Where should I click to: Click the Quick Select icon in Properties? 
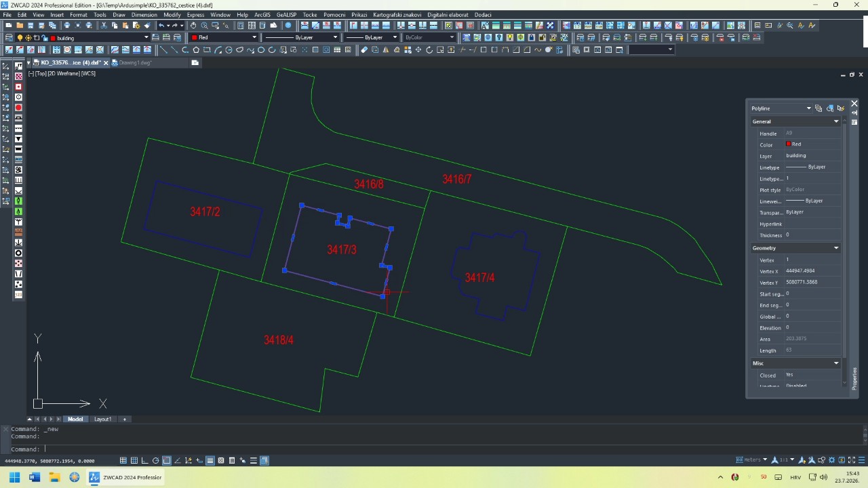coord(840,108)
